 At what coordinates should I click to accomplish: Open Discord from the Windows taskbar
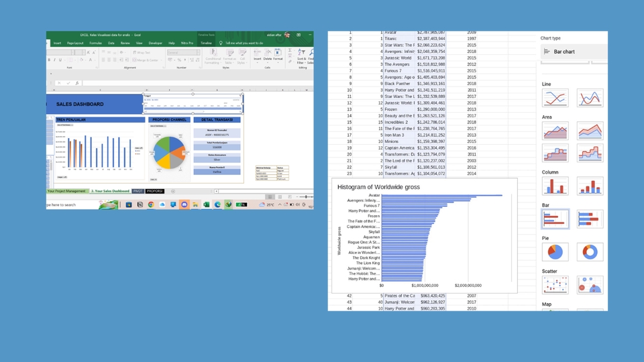pyautogui.click(x=184, y=204)
